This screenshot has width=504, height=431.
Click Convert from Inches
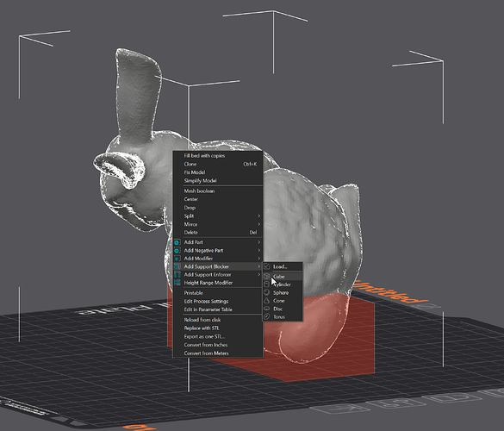(218, 345)
